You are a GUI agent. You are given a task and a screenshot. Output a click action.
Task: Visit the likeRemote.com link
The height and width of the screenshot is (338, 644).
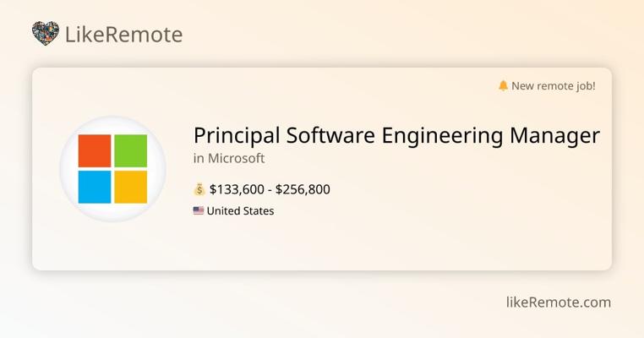tap(558, 302)
